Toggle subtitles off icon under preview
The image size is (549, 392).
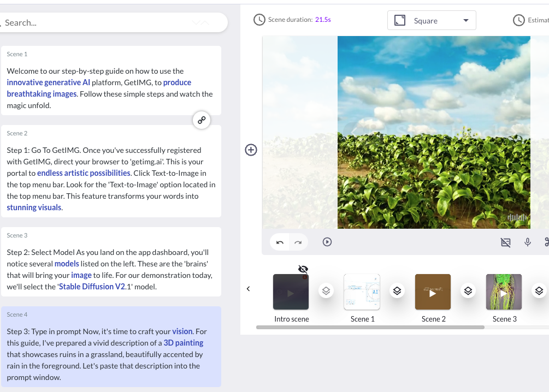tap(506, 242)
